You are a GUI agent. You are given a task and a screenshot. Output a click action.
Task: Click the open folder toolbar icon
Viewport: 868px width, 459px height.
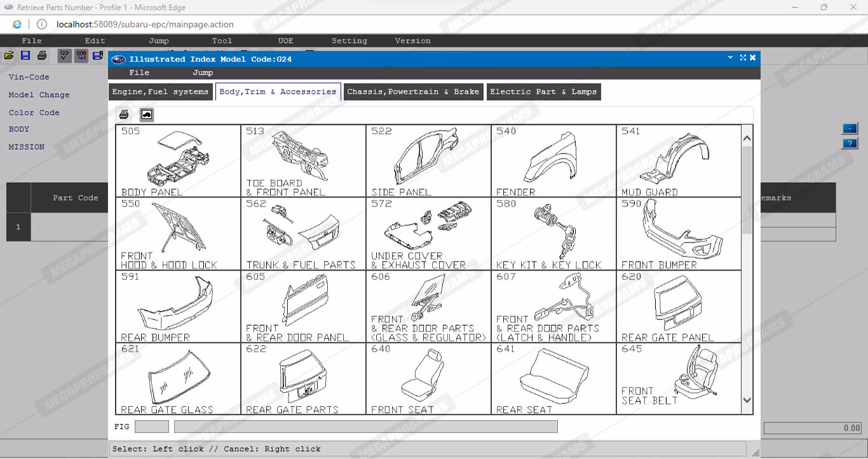[x=9, y=56]
